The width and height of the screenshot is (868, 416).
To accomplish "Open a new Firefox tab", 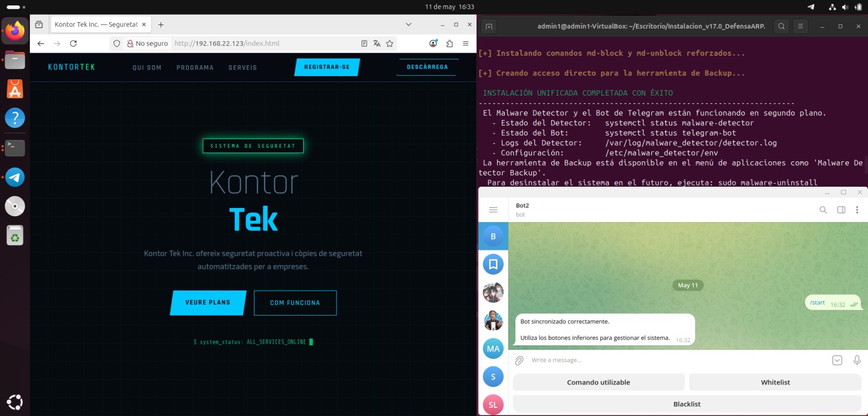I will click(161, 24).
